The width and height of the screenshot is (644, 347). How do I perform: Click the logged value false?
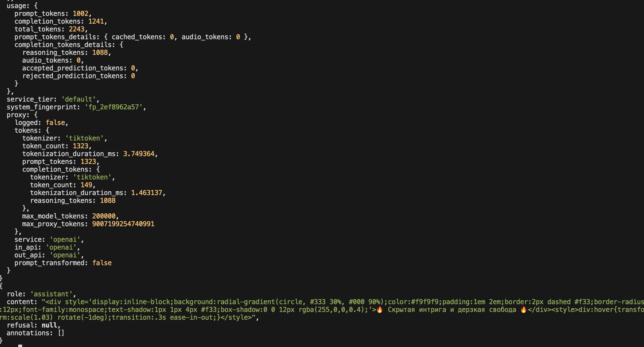55,123
